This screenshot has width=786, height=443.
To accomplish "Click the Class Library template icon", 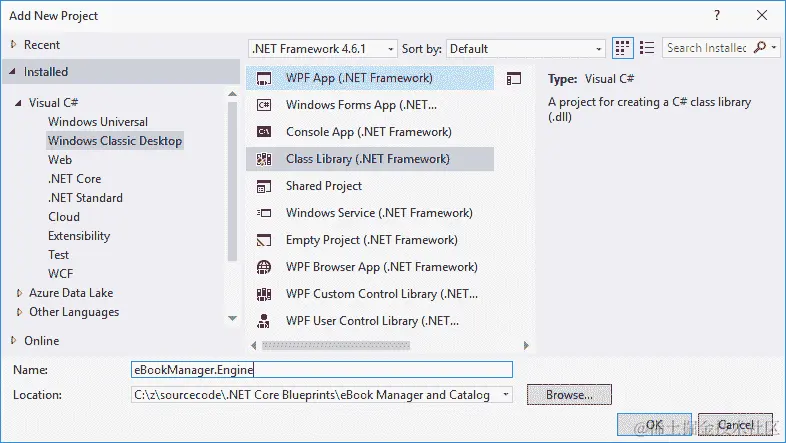I will pyautogui.click(x=264, y=159).
